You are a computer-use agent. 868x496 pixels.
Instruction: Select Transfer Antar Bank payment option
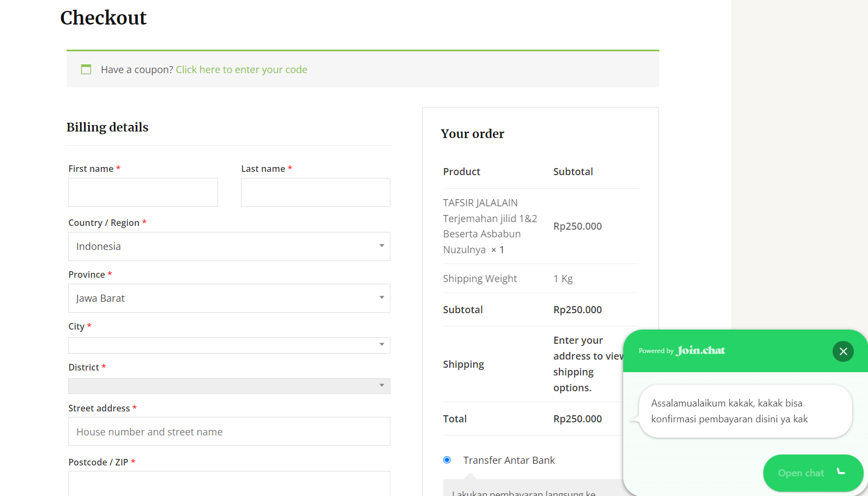(x=447, y=460)
